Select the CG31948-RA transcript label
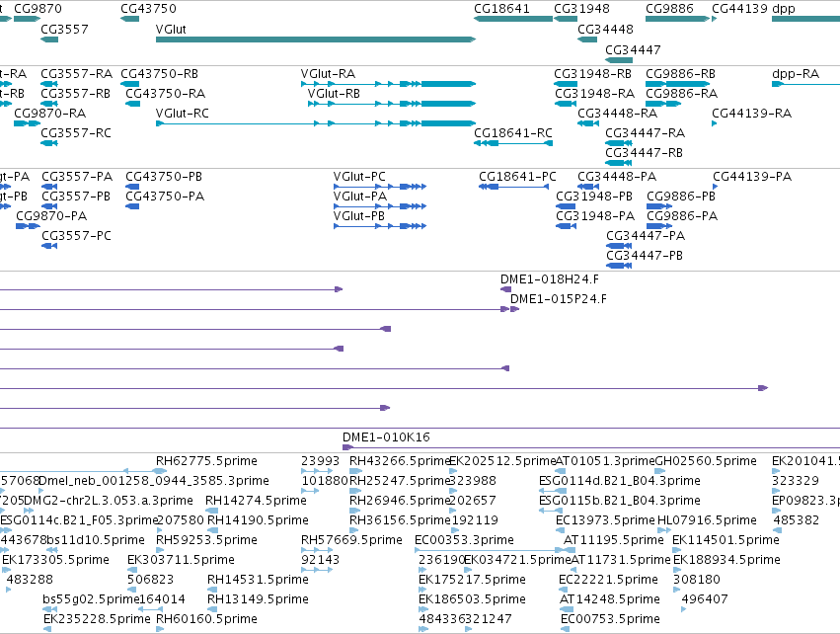Screen dimensions: 840x634 click(594, 93)
